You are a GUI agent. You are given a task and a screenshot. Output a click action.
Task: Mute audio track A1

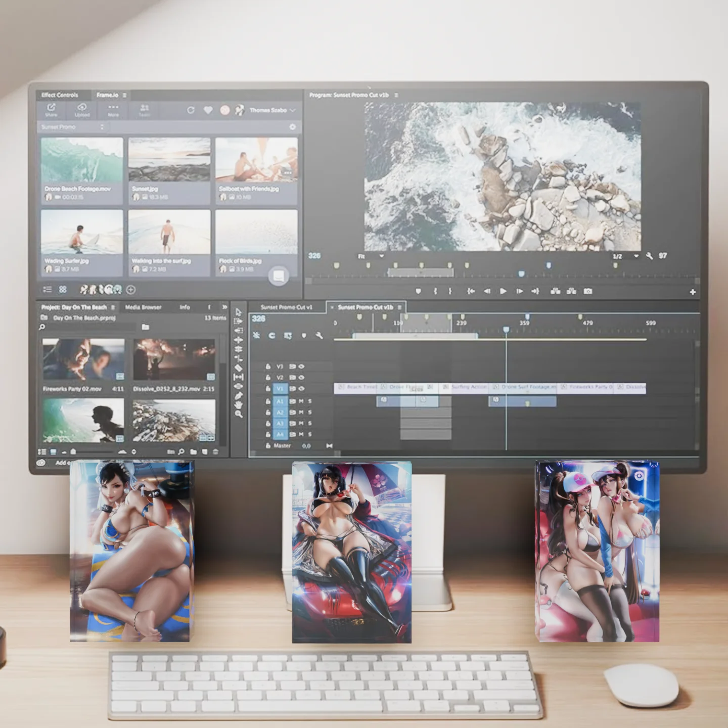[301, 401]
